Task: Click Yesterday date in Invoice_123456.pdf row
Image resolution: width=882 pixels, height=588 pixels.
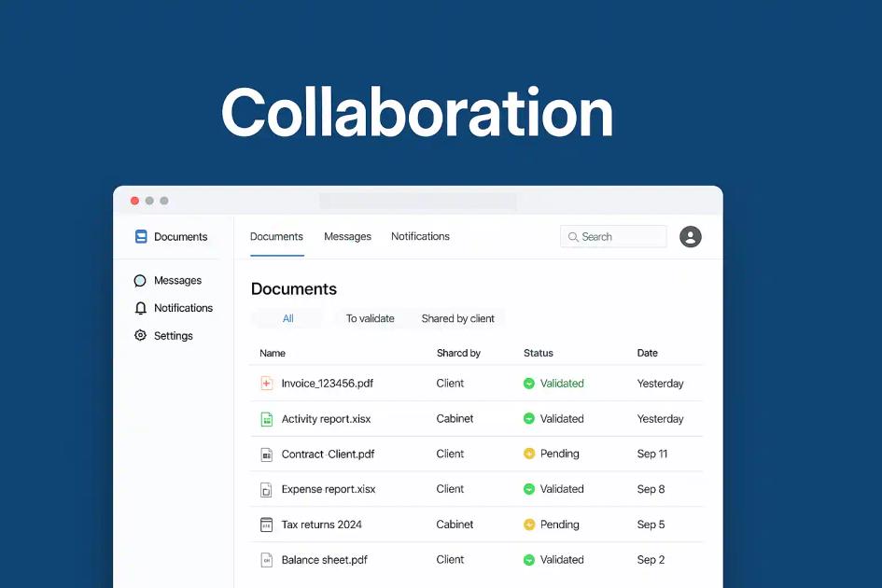Action: tap(661, 384)
